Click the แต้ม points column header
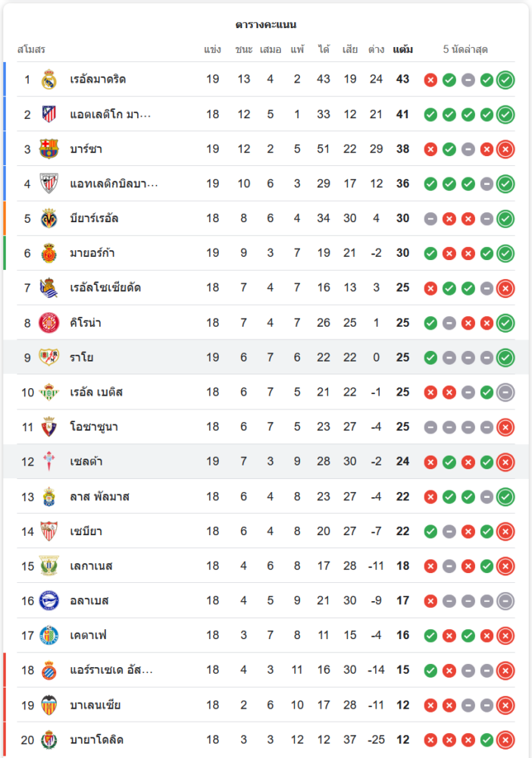Image resolution: width=532 pixels, height=758 pixels. pos(402,50)
